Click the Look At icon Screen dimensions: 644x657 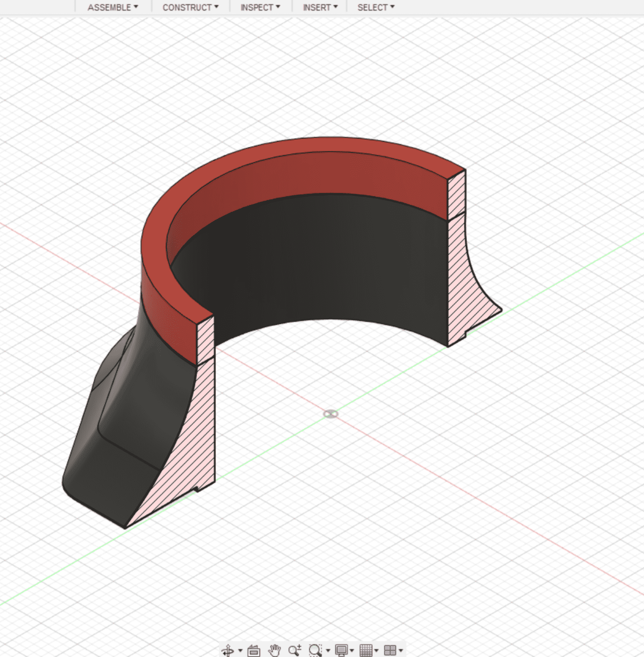(x=254, y=650)
